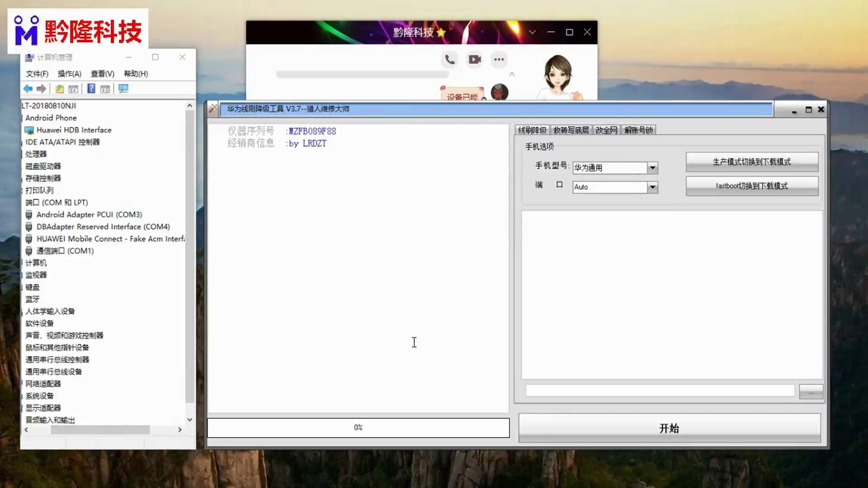The image size is (868, 488).
Task: Open more options ellipsis in chat window
Action: [x=499, y=59]
